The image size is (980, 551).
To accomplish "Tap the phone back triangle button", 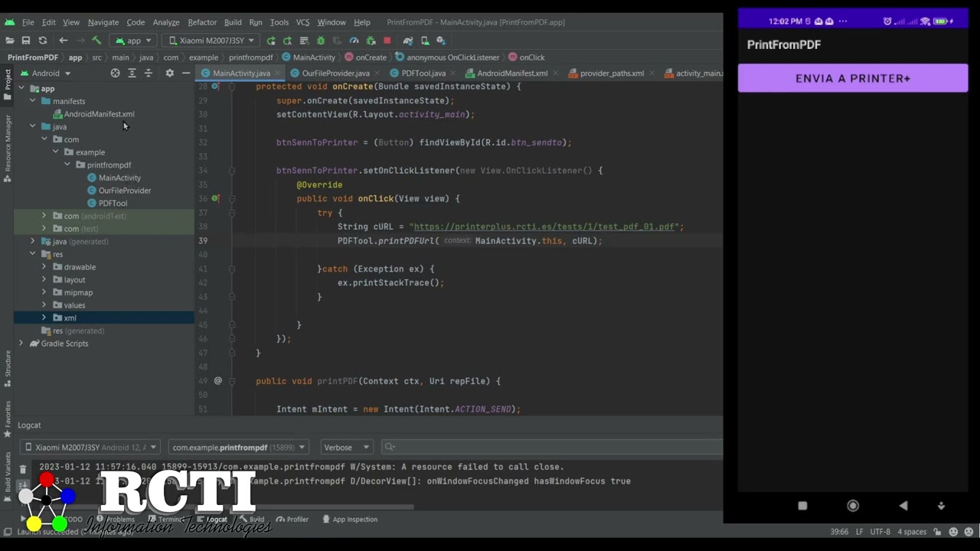I will tap(903, 506).
